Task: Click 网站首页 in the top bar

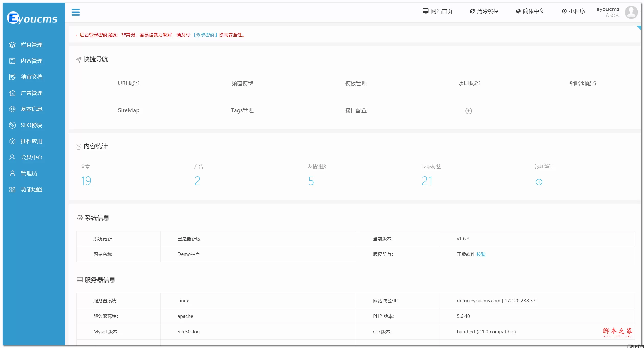Action: coord(438,11)
